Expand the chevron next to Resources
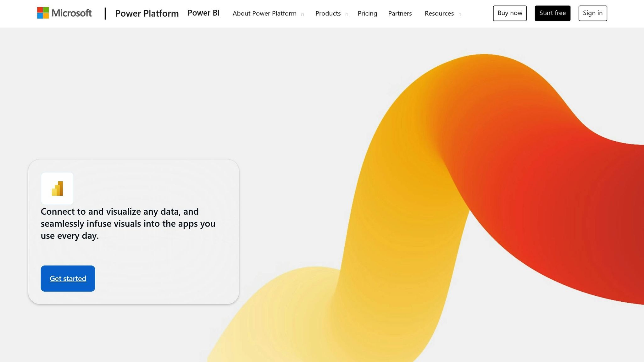This screenshot has height=362, width=644. [x=460, y=14]
